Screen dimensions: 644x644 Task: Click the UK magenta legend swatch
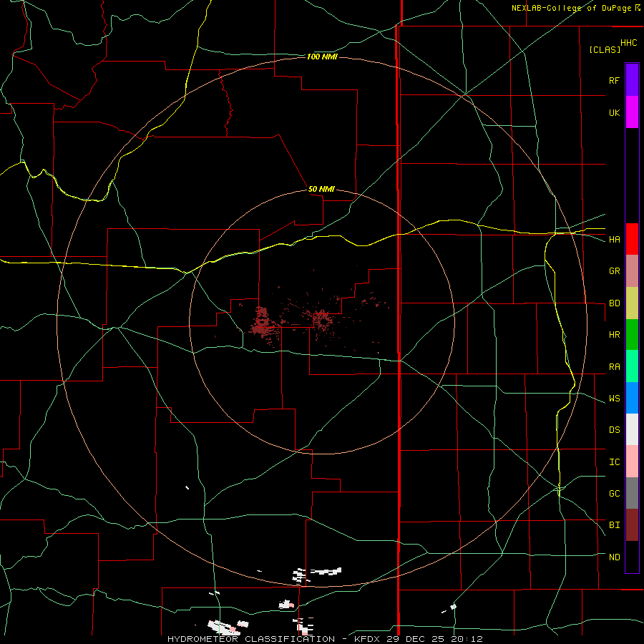point(632,112)
